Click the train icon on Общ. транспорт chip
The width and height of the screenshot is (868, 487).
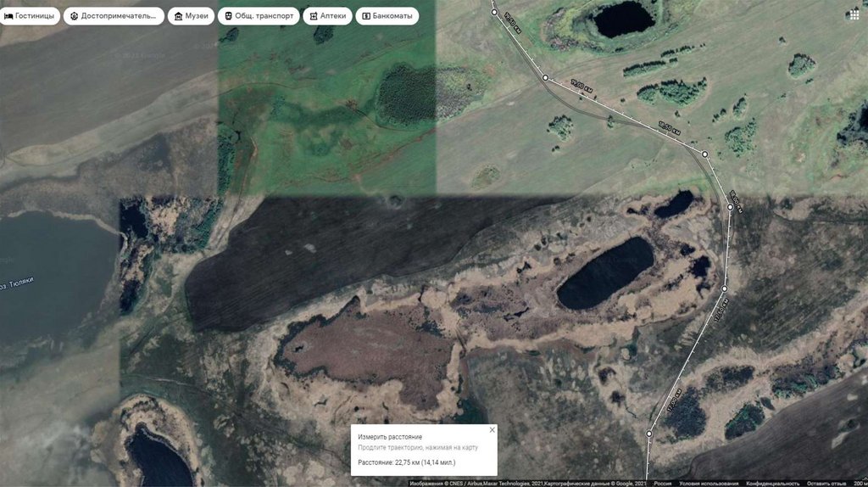tap(228, 16)
